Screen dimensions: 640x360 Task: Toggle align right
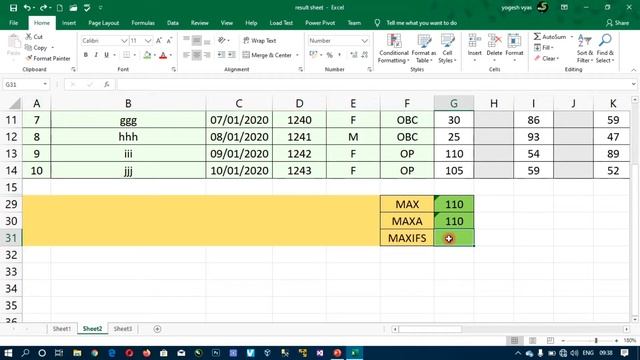[x=207, y=55]
